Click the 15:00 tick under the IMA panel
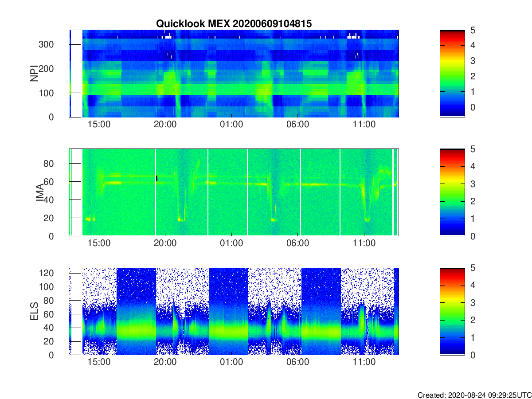532x399 pixels. click(x=99, y=243)
